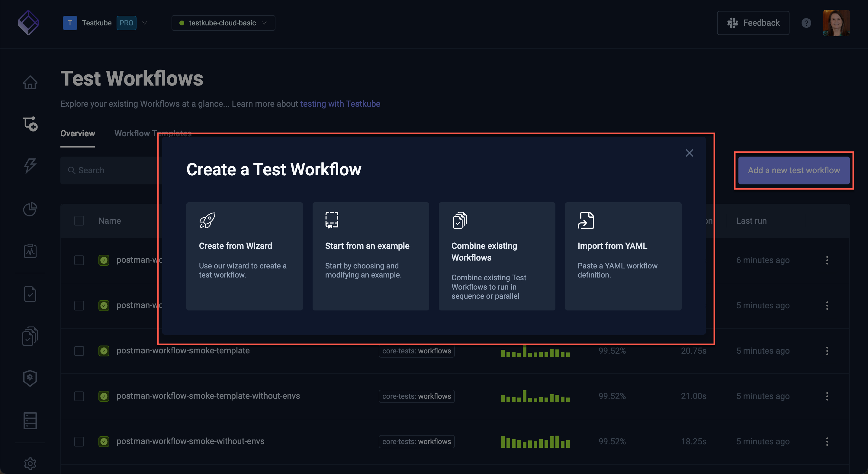Image resolution: width=868 pixels, height=474 pixels.
Task: Tick checkbox for second postman workflow row
Action: click(x=79, y=305)
